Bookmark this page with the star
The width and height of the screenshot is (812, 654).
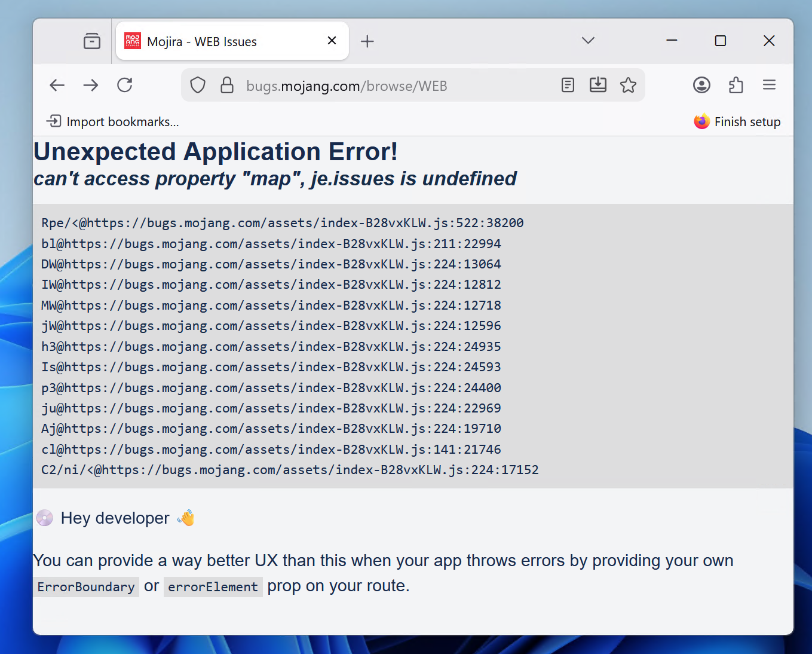click(628, 85)
